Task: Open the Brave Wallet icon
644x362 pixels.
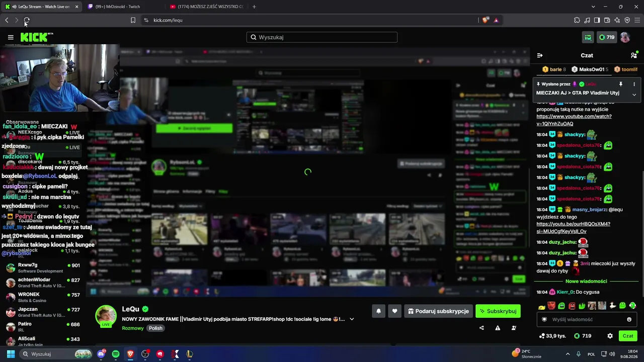Action: 607,20
